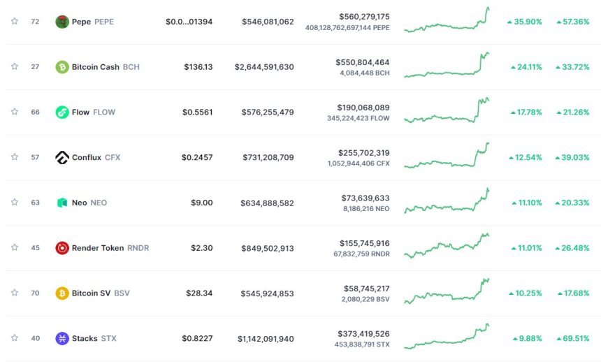
Task: Click Bitcoin SV 7-day sparkline graph
Action: pyautogui.click(x=447, y=291)
